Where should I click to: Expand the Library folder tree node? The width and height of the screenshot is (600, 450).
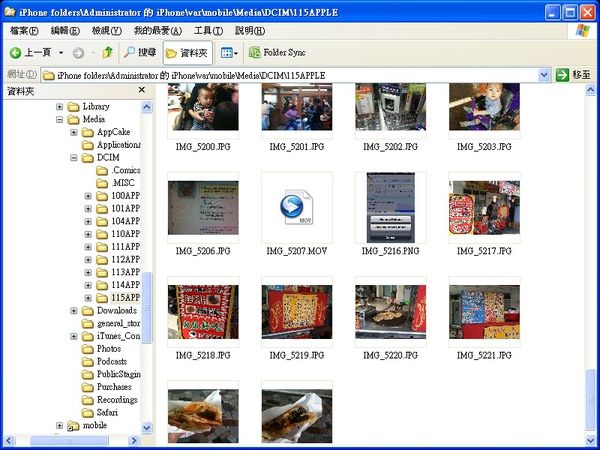pyautogui.click(x=60, y=107)
